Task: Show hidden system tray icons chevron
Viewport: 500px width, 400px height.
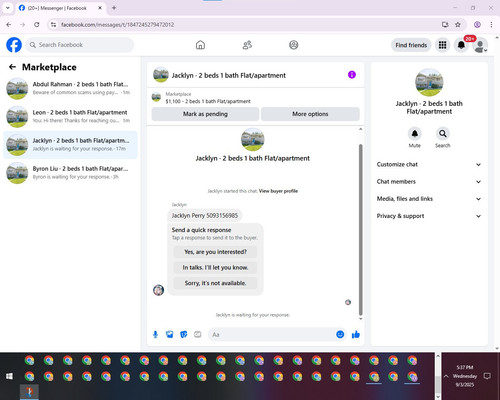Action: pyautogui.click(x=446, y=376)
